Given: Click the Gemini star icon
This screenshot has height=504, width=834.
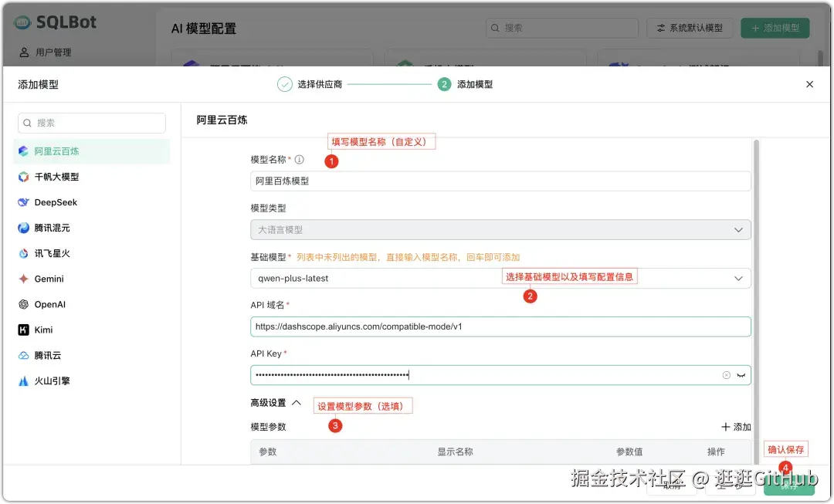Looking at the screenshot, I should [23, 279].
